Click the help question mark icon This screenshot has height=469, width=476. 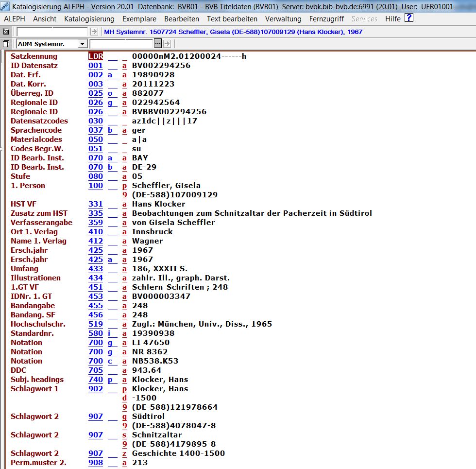pyautogui.click(x=409, y=18)
